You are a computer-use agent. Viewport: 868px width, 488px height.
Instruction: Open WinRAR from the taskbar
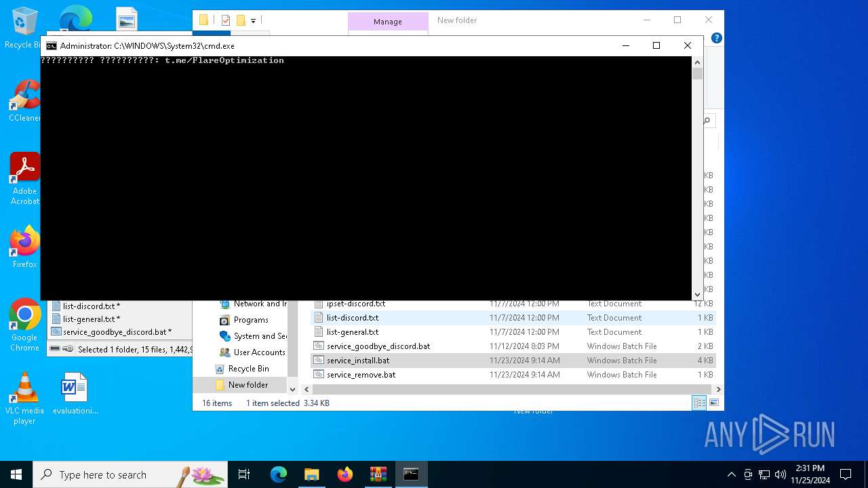coord(378,474)
